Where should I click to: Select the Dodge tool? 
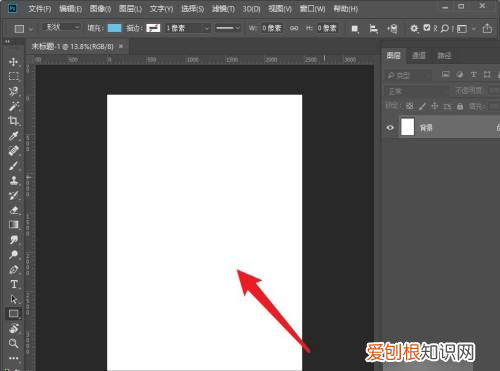13,255
